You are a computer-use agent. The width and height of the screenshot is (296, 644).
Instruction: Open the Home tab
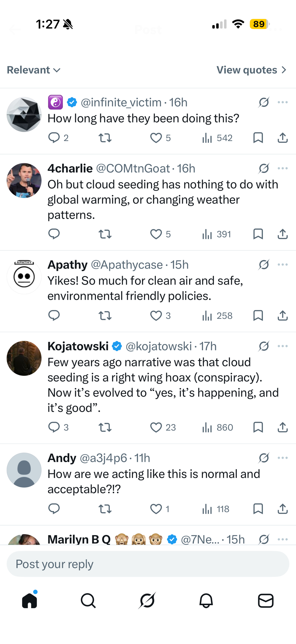(30, 601)
